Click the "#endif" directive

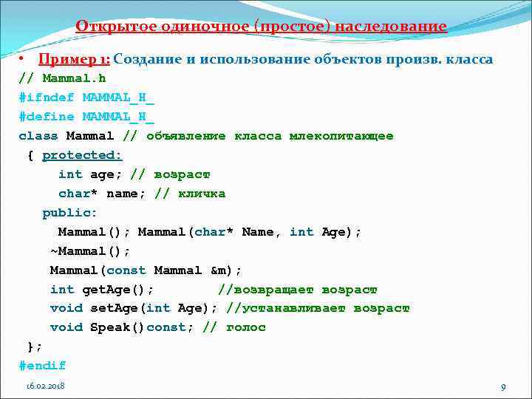pyautogui.click(x=42, y=366)
